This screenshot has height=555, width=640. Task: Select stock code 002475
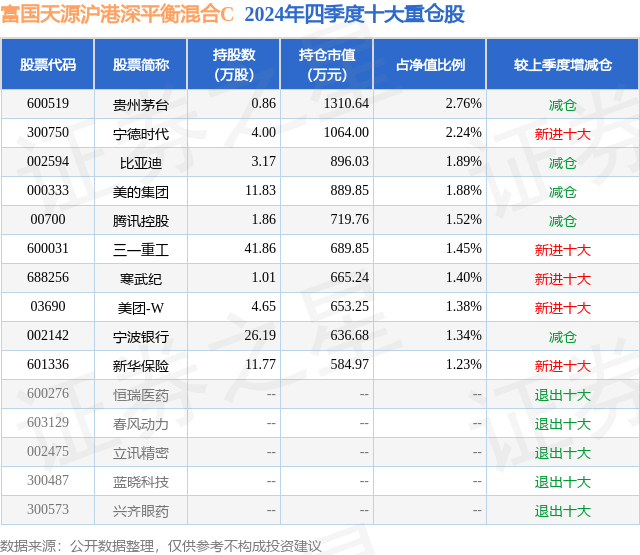pos(48,451)
